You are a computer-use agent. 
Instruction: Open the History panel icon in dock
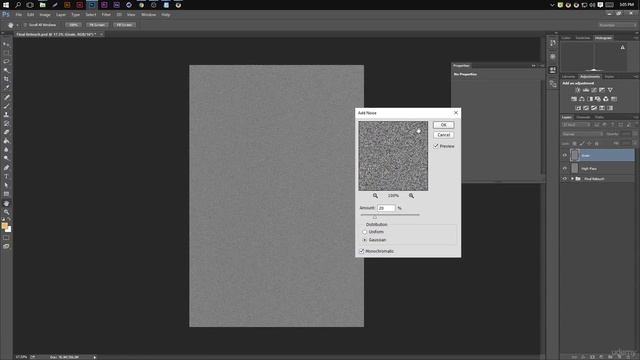click(553, 43)
